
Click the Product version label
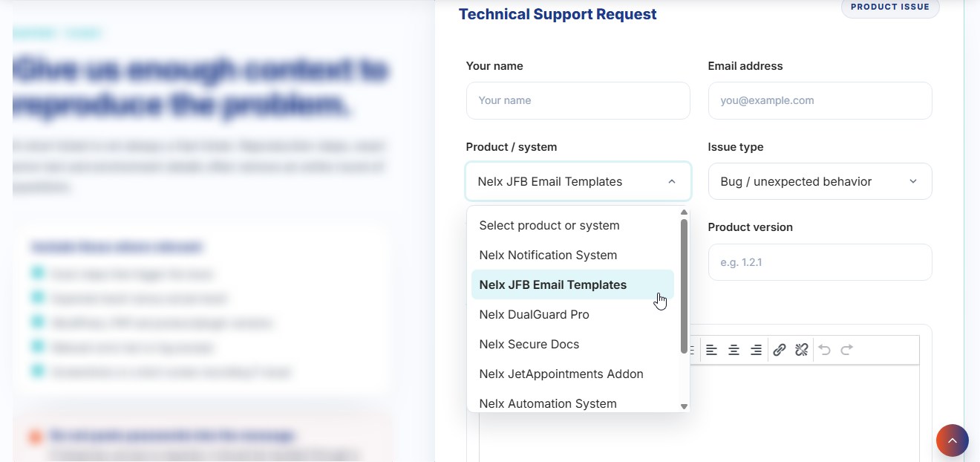[x=751, y=227]
